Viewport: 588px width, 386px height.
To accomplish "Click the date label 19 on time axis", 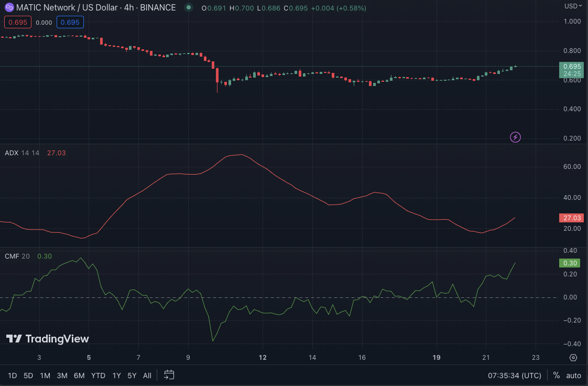I will (x=437, y=358).
